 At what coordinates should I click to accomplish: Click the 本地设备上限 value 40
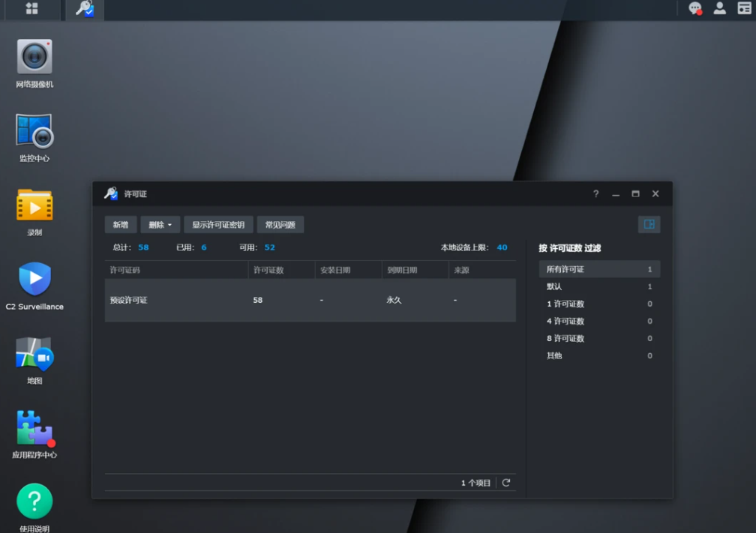pos(502,247)
